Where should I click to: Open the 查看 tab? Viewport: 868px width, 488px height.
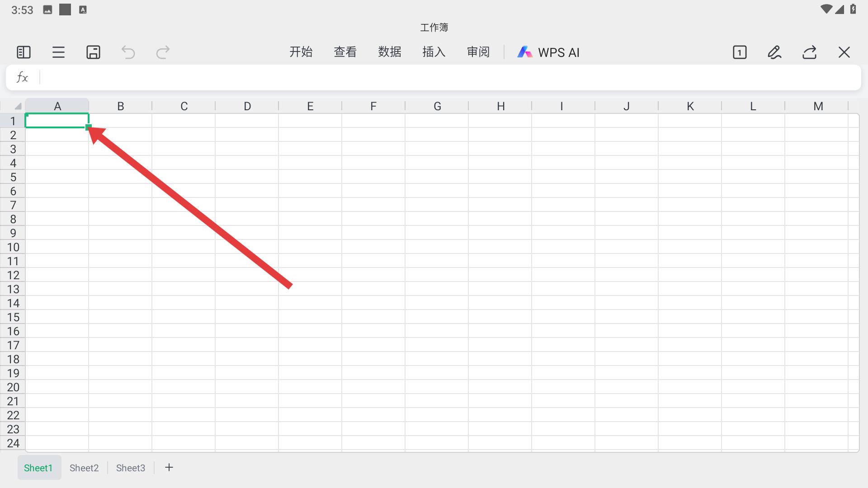(x=345, y=52)
